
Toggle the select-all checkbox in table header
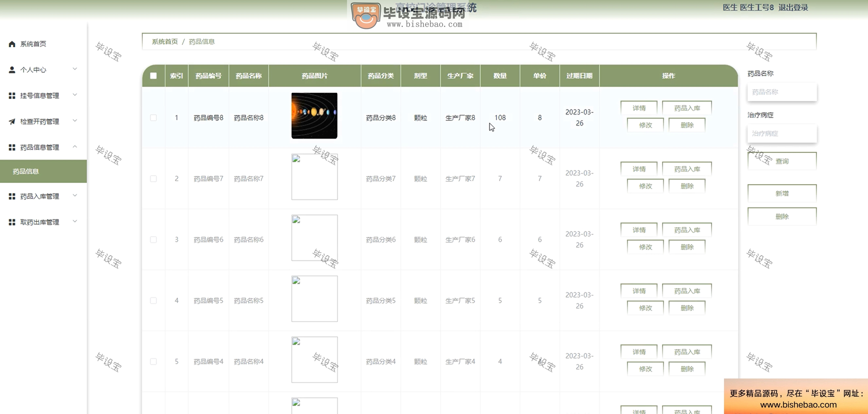153,76
